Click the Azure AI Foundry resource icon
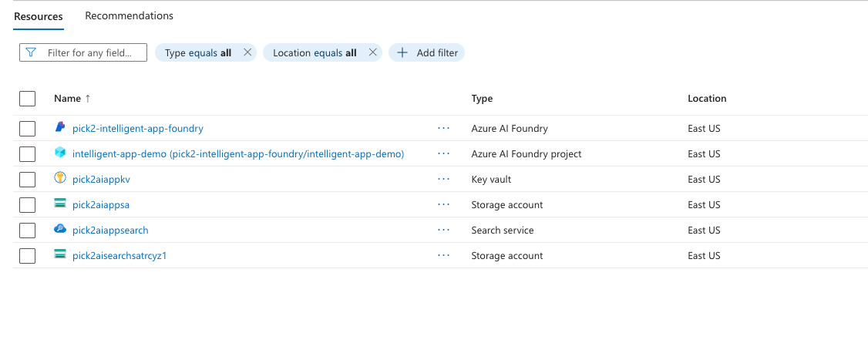Image resolution: width=868 pixels, height=340 pixels. (60, 128)
